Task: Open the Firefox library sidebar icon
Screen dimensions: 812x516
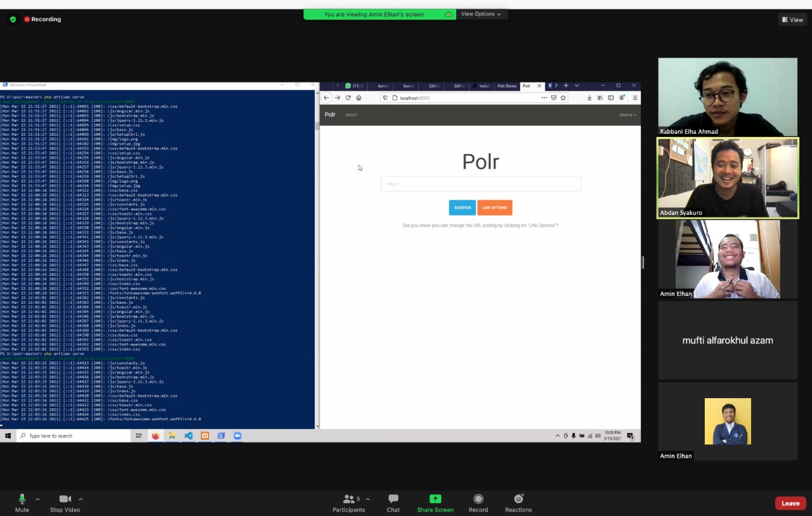Action: pyautogui.click(x=599, y=98)
